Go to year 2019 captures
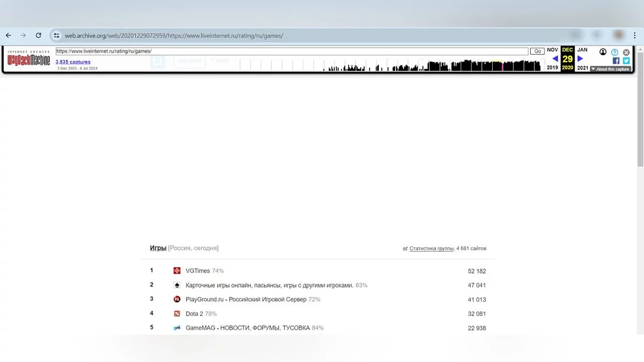 coord(553,68)
